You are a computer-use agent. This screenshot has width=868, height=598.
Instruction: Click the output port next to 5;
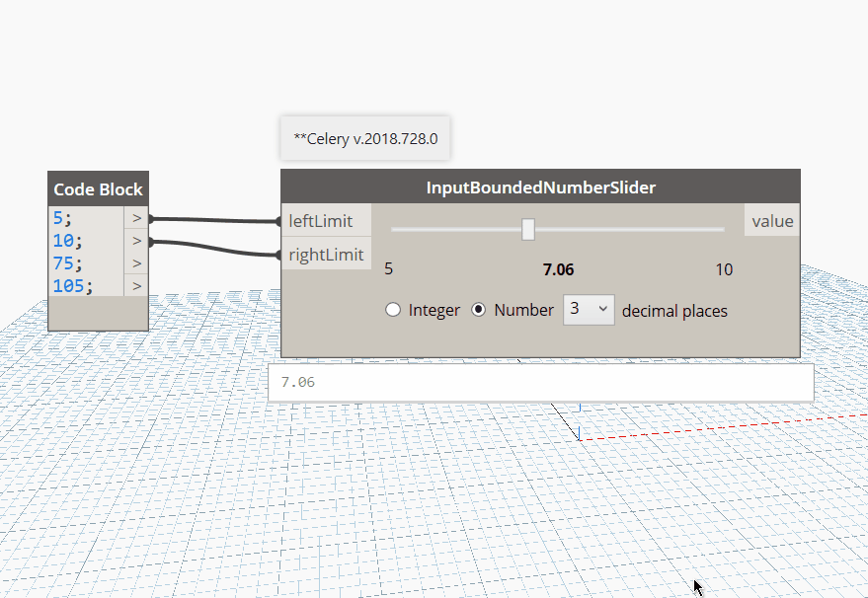pyautogui.click(x=135, y=218)
